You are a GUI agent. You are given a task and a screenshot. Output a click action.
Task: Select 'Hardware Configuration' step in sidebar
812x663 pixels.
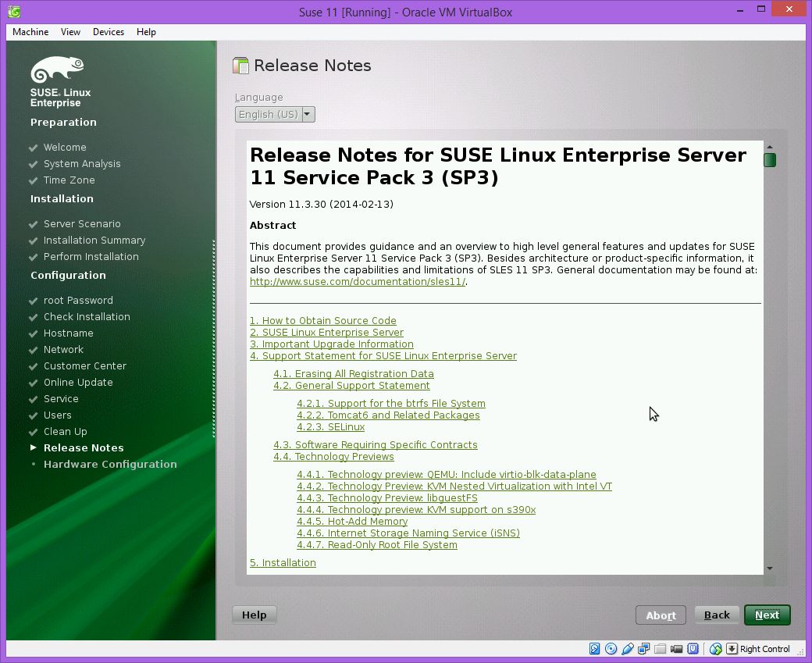[x=110, y=465]
